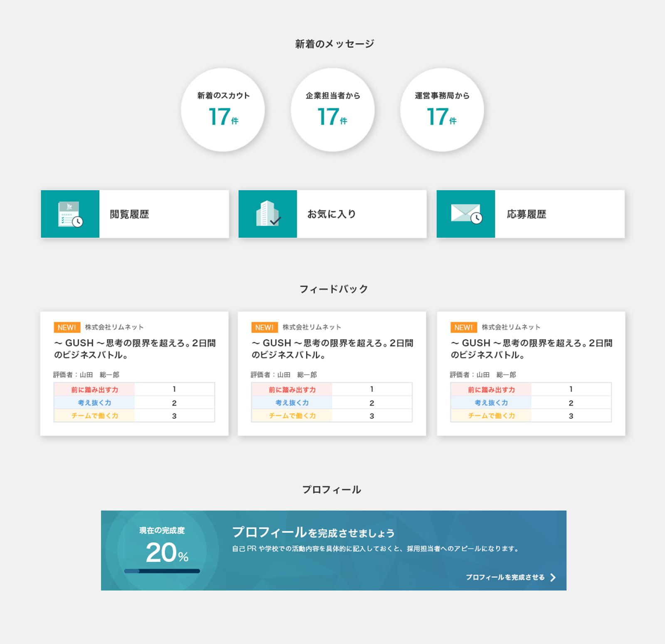Click the NEW! badge on the rightmost feedback card
The width and height of the screenshot is (665, 644).
pyautogui.click(x=463, y=327)
